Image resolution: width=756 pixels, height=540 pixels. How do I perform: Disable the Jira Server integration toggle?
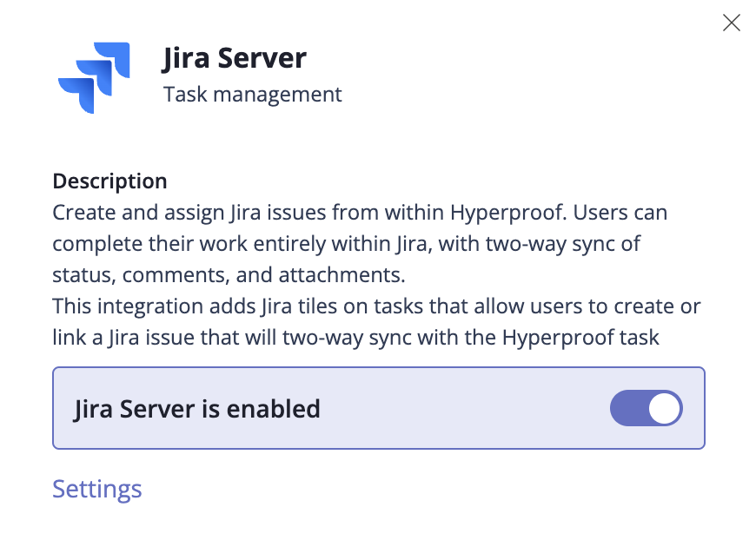click(x=646, y=408)
